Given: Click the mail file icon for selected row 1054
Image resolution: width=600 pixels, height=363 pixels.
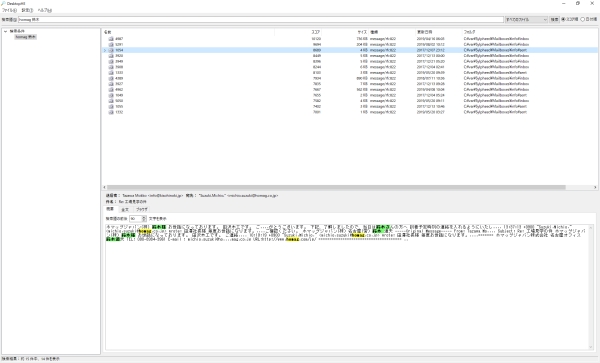Looking at the screenshot, I should (111, 50).
